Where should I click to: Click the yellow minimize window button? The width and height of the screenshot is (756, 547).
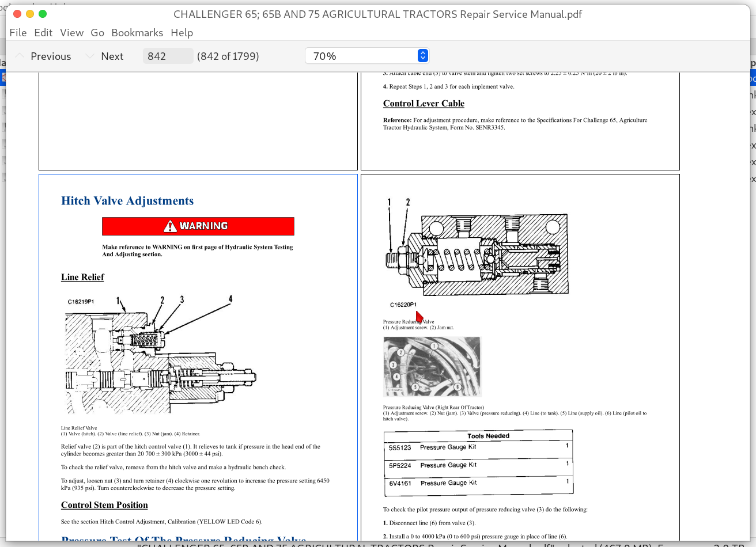click(30, 14)
